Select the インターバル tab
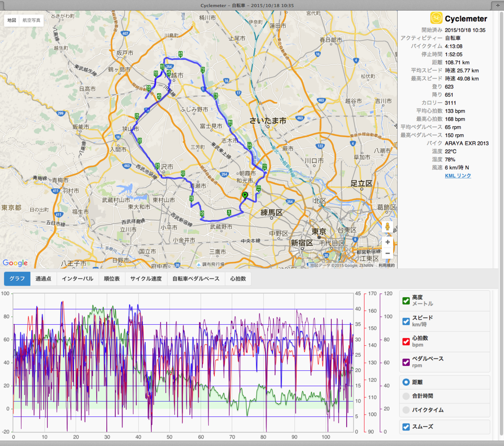The height and width of the screenshot is (446, 504). pos(78,279)
